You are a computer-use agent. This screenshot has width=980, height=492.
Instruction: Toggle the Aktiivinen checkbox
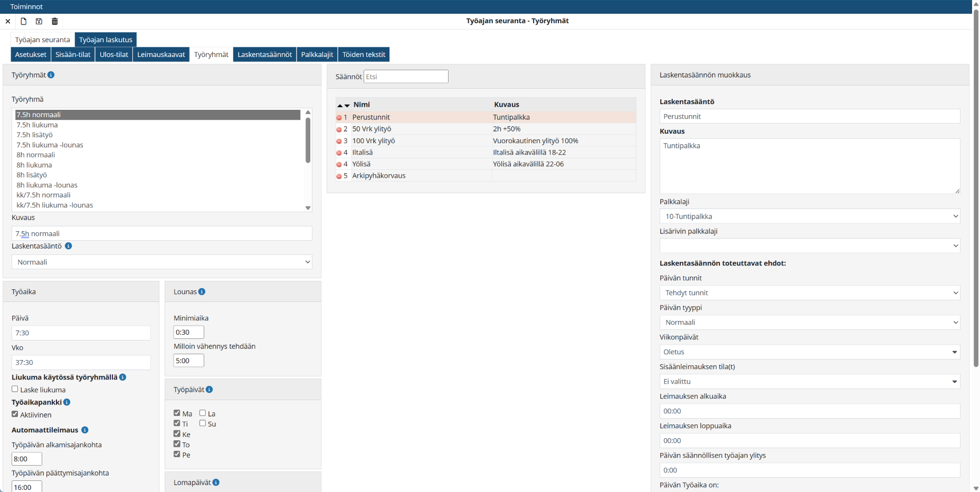[15, 414]
